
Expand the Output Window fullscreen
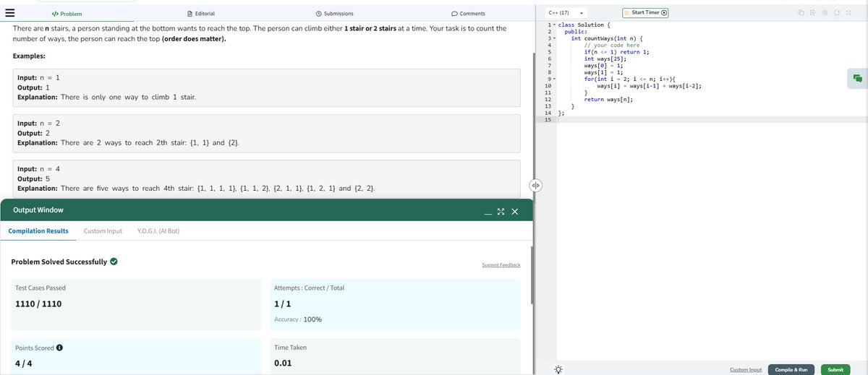[501, 211]
